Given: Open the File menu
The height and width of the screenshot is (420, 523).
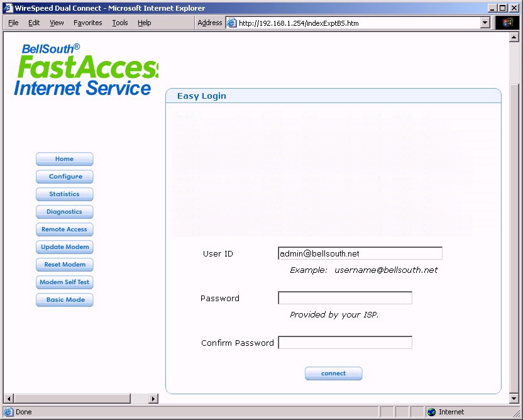Looking at the screenshot, I should click(13, 23).
